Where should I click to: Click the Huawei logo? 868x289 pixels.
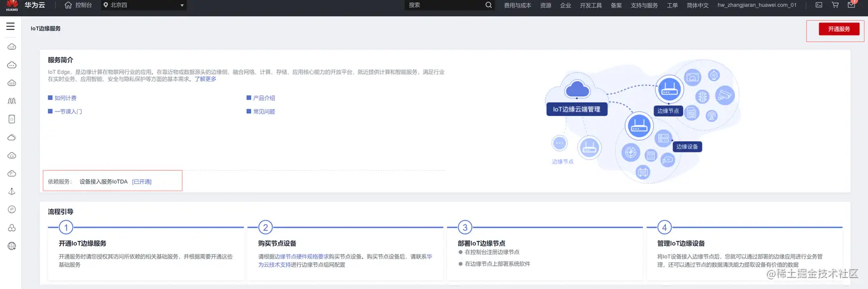pyautogui.click(x=11, y=5)
